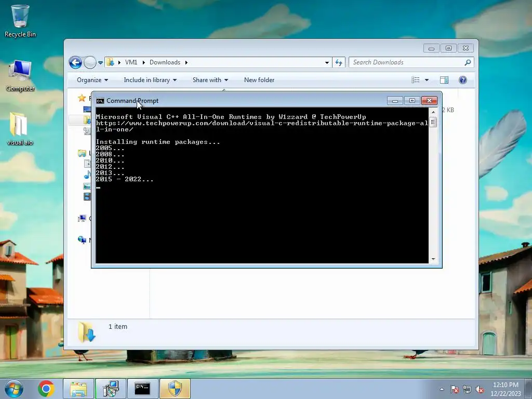Select Network in the navigation pane
The image size is (532, 399).
[82, 240]
